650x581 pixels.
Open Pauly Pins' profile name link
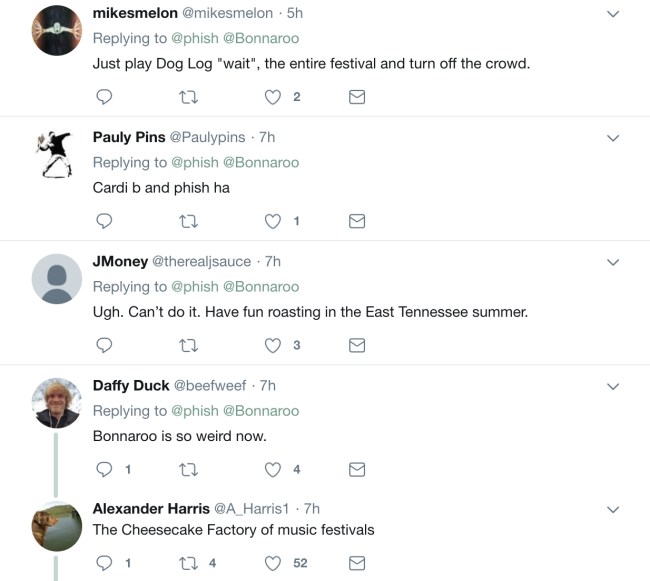click(x=129, y=137)
